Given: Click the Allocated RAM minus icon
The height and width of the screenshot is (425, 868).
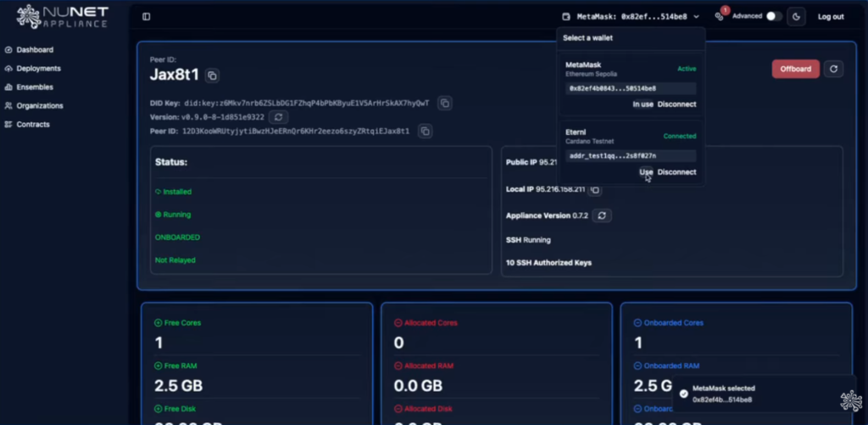Looking at the screenshot, I should click(398, 366).
